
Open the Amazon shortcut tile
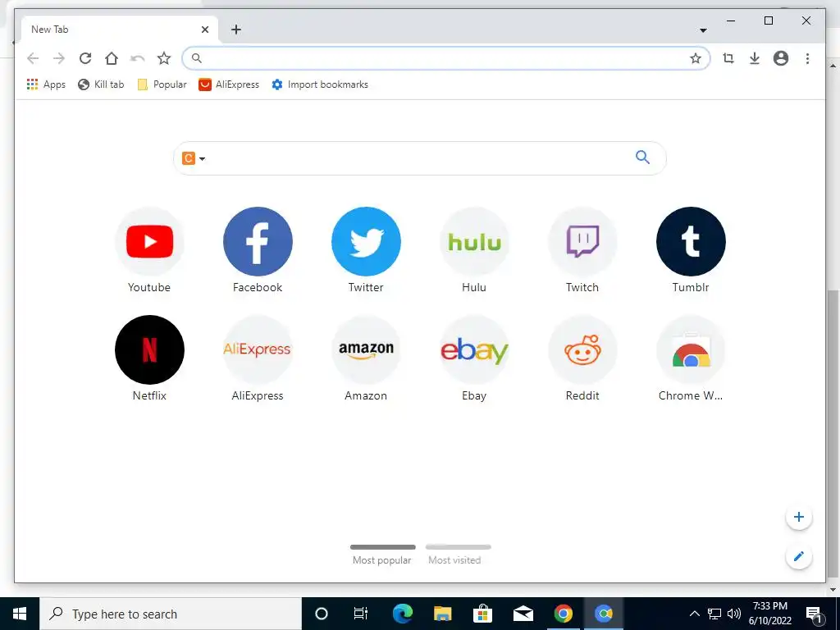[x=366, y=358]
